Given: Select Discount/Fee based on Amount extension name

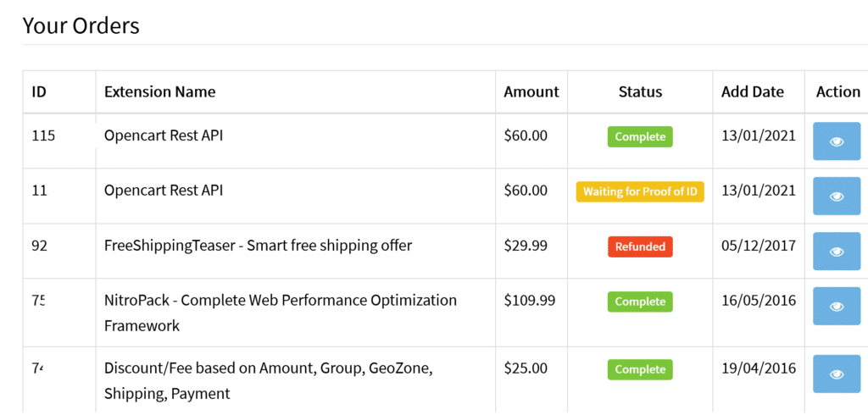Looking at the screenshot, I should point(269,380).
